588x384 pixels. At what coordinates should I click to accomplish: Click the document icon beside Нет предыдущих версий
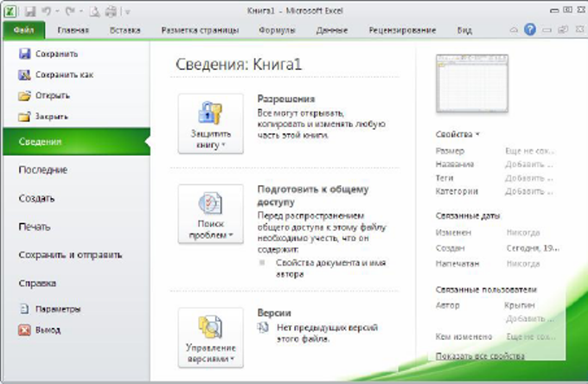point(263,328)
